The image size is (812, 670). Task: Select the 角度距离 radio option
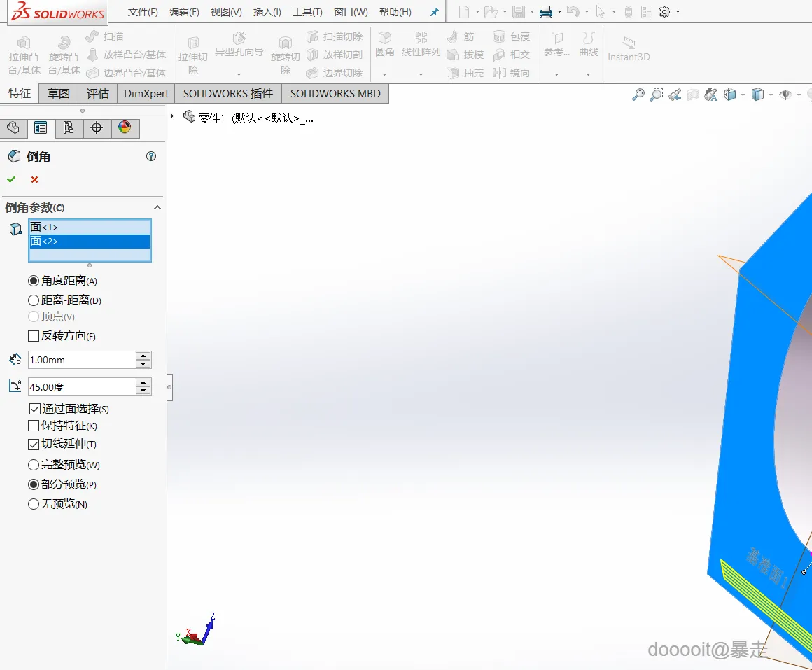(34, 281)
